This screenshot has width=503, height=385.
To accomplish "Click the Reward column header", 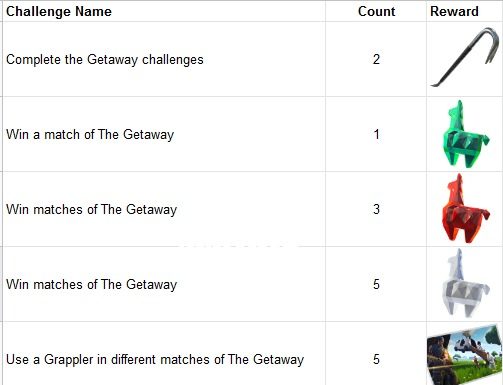I will pyautogui.click(x=454, y=11).
